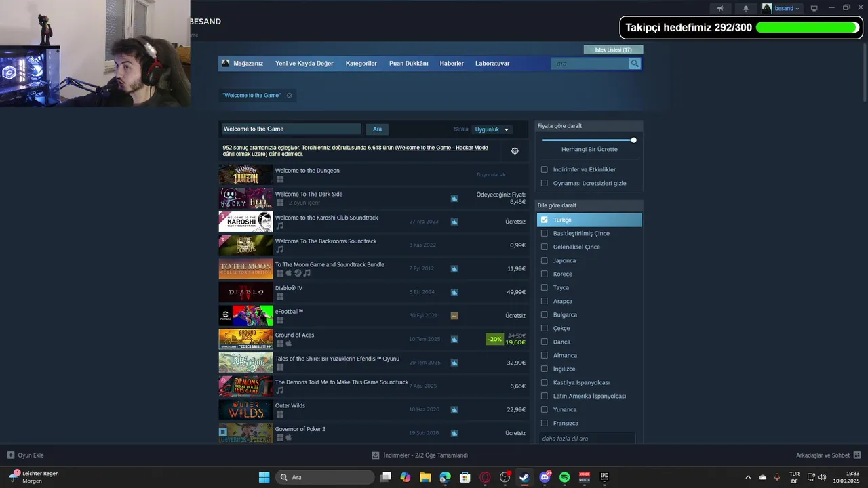Click the OneDrive cloud tray icon

(763, 477)
